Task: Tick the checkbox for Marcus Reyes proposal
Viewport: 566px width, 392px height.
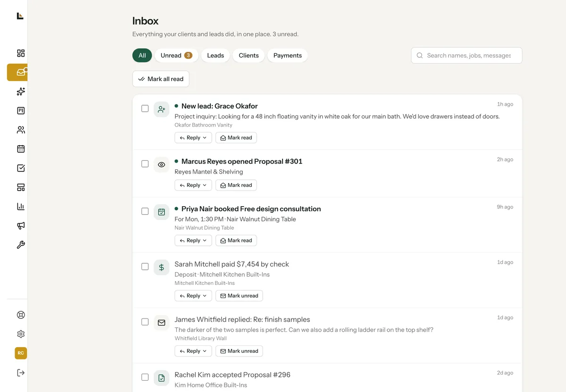Action: tap(145, 164)
